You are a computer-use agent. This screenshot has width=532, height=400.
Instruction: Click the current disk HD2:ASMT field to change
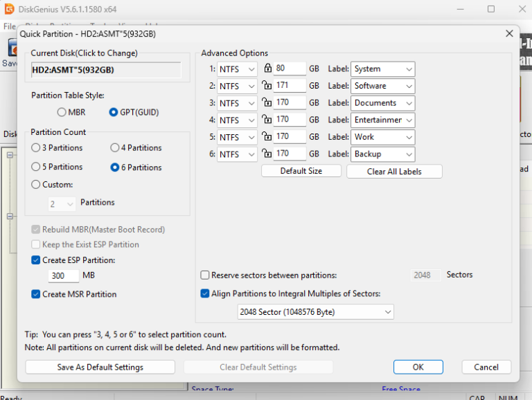pyautogui.click(x=106, y=70)
